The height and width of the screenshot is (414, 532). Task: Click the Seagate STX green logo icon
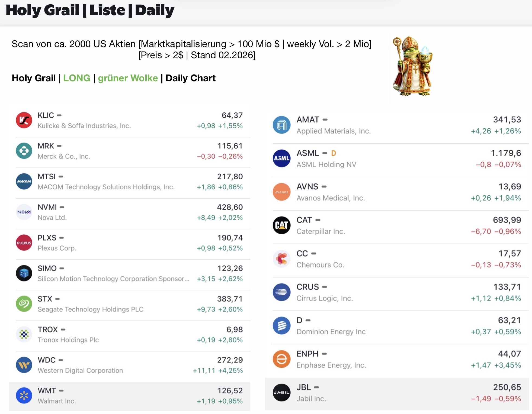coord(24,304)
